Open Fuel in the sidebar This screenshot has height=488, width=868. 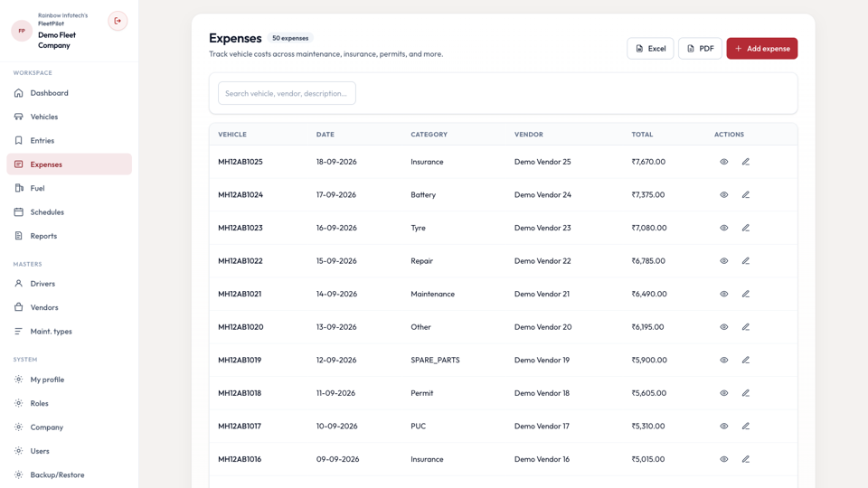click(70, 188)
